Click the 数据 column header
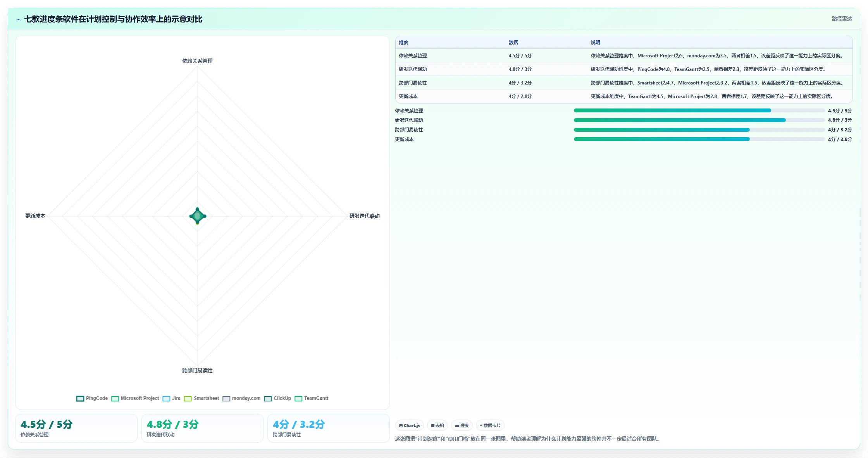This screenshot has width=868, height=458. (513, 43)
